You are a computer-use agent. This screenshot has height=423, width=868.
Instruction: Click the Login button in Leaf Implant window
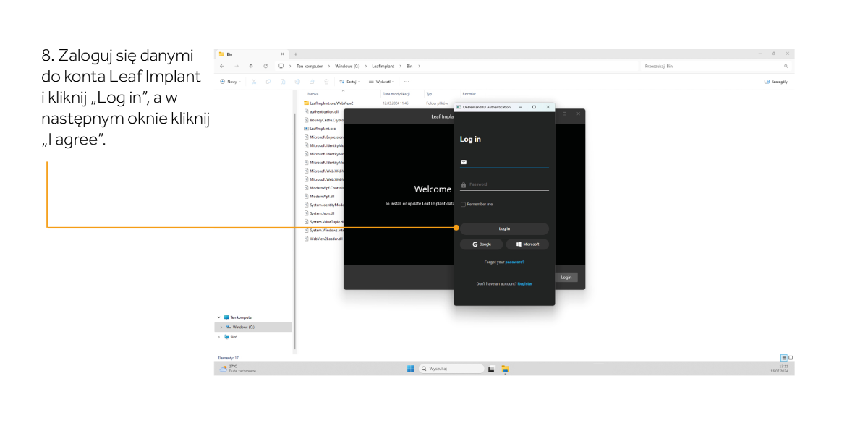[566, 277]
